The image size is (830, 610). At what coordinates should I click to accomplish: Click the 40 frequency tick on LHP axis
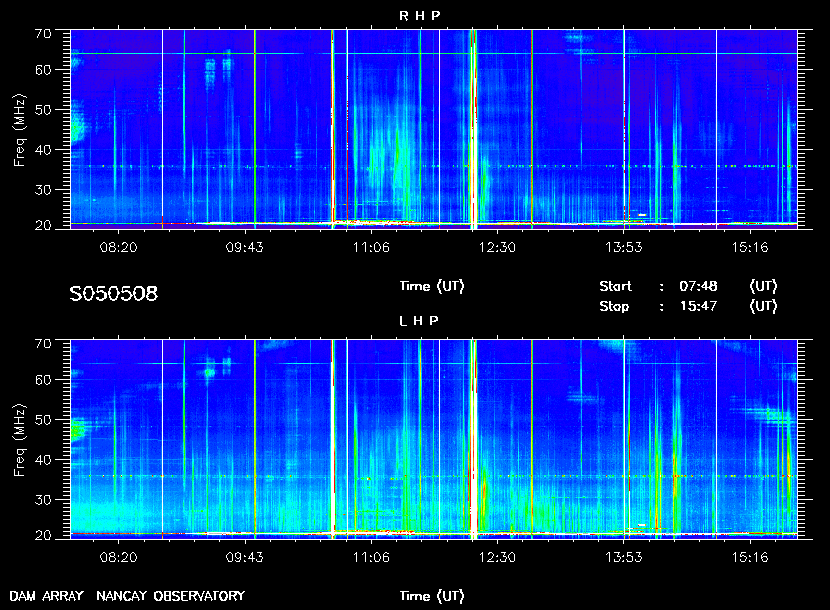tap(43, 460)
